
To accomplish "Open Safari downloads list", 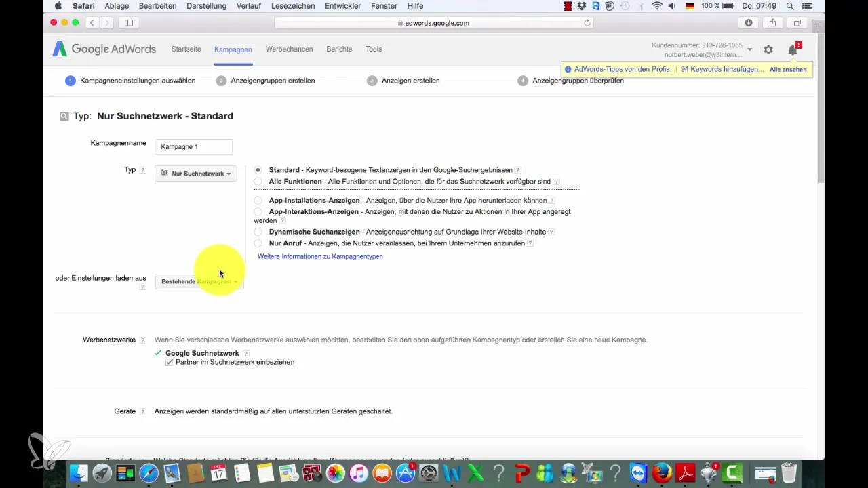I will 749,23.
